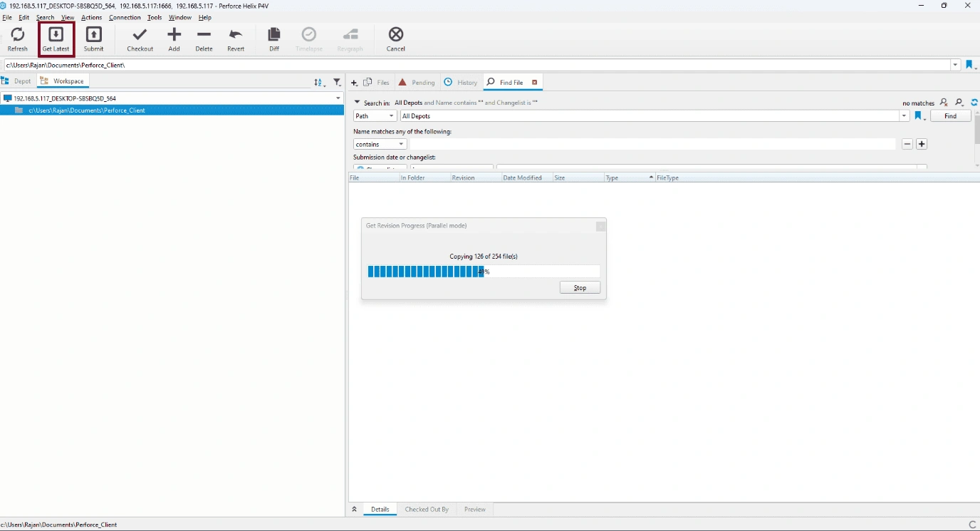Click the Refresh toolbar icon
The image size is (980, 531).
pyautogui.click(x=18, y=34)
